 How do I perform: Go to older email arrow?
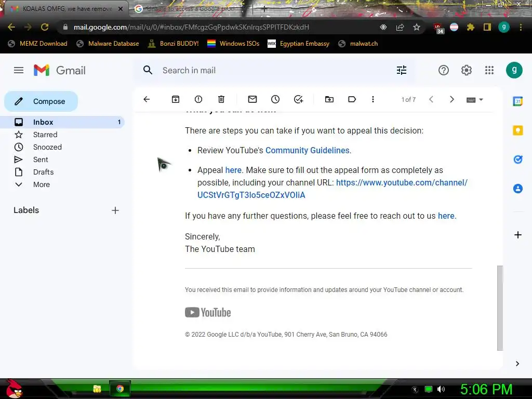[451, 99]
